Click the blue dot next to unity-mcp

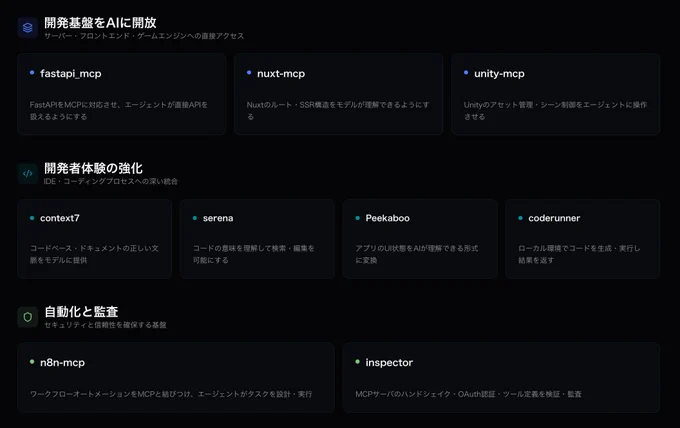(466, 73)
